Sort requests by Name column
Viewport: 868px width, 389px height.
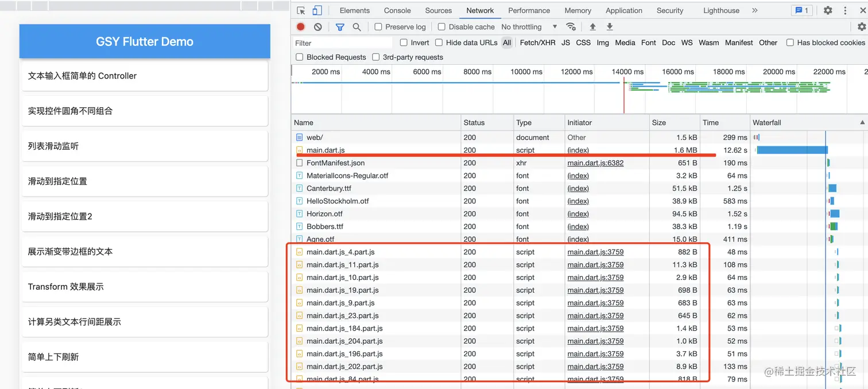click(377, 122)
